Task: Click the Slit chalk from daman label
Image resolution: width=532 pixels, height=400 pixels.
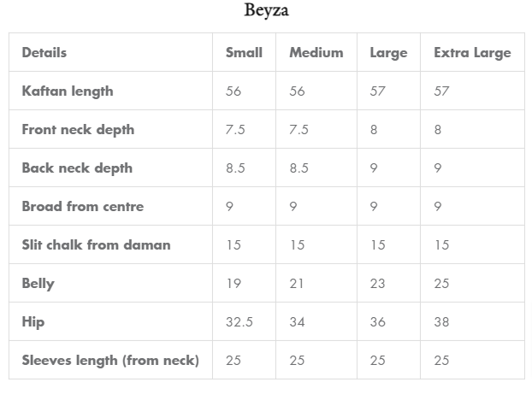Action: click(x=96, y=244)
